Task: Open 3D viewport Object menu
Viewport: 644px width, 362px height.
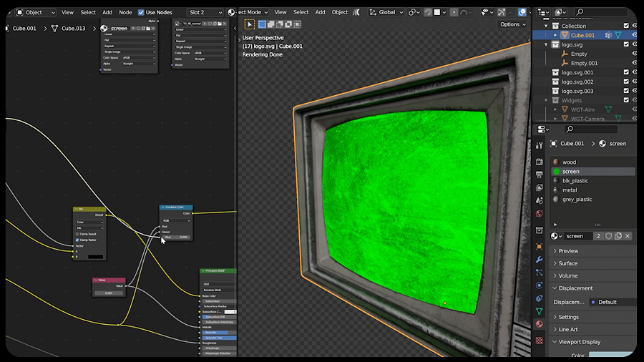Action: coord(340,12)
